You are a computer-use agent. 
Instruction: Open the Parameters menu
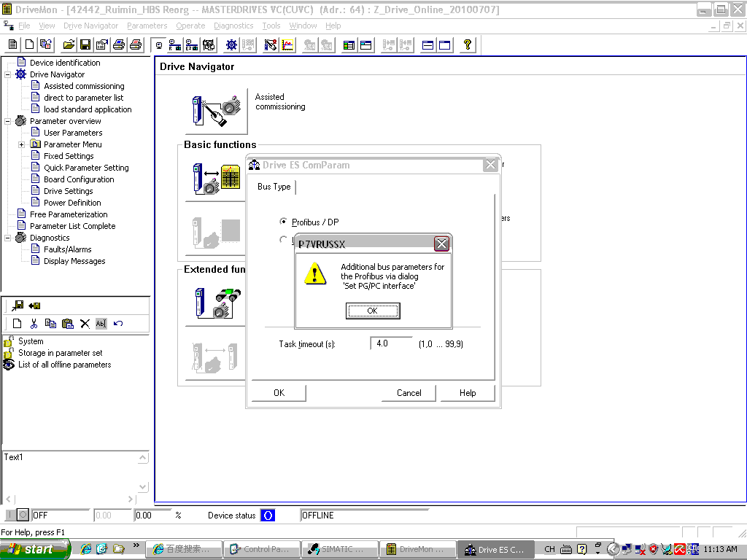(147, 26)
